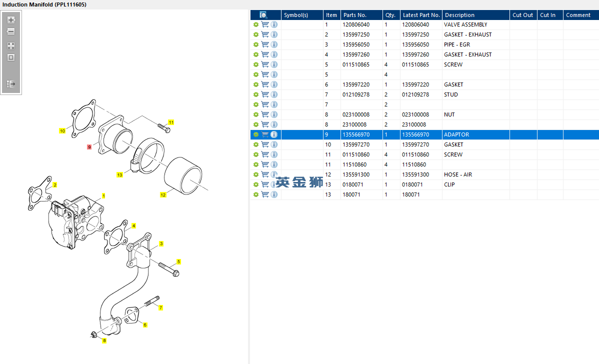
Task: Select callout 3 on the diagram
Action: click(x=161, y=243)
